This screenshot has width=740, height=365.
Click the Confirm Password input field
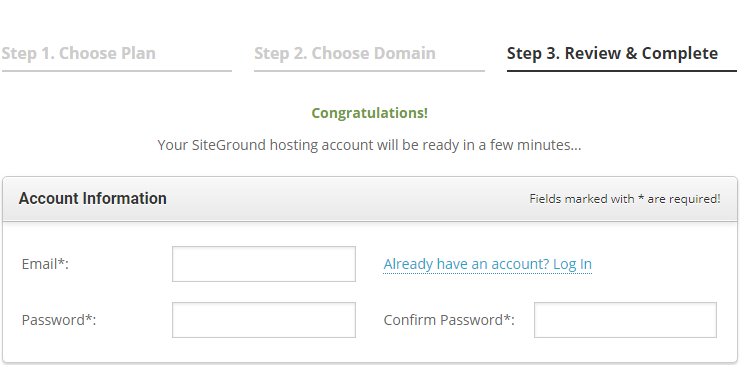tap(625, 320)
